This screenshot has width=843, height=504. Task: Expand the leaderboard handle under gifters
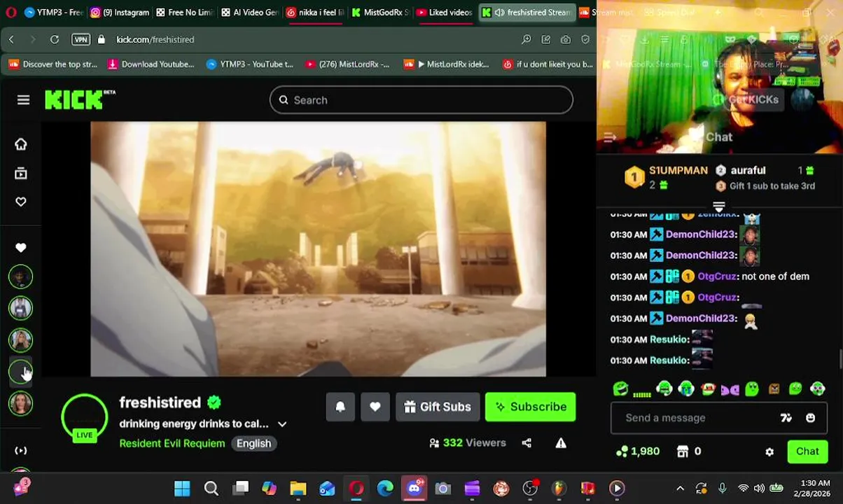pos(718,206)
